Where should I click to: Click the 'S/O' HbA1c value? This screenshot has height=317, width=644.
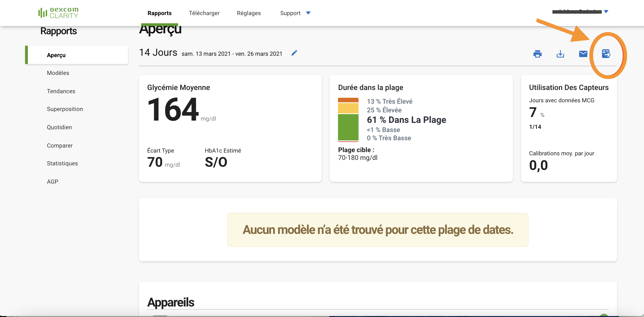pos(216,162)
